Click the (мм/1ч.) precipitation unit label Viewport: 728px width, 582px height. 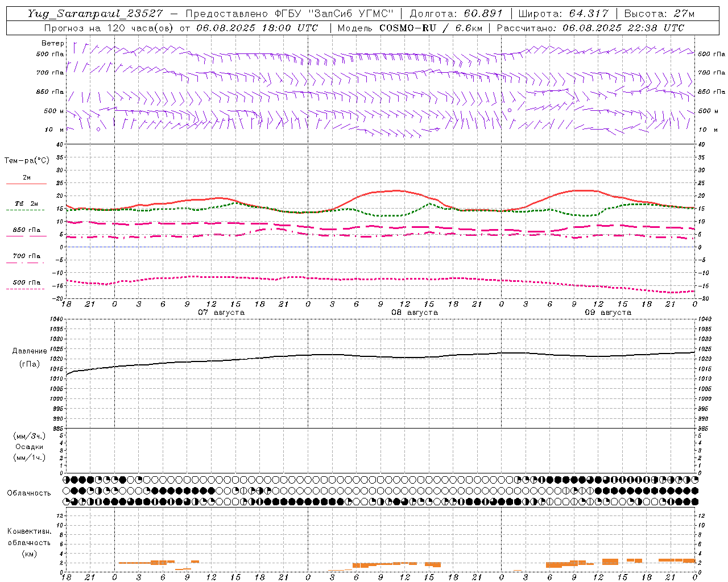click(x=30, y=458)
